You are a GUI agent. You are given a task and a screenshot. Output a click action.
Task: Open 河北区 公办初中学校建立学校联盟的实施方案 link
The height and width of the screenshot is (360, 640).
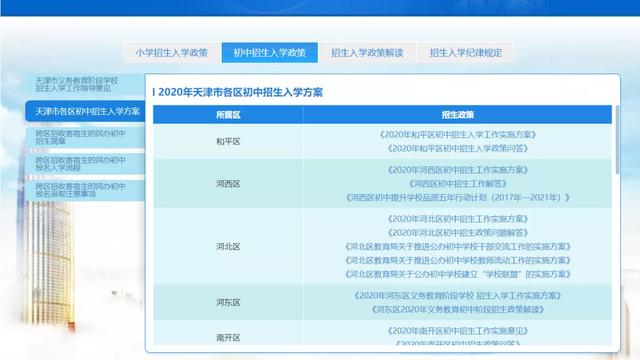(x=458, y=274)
